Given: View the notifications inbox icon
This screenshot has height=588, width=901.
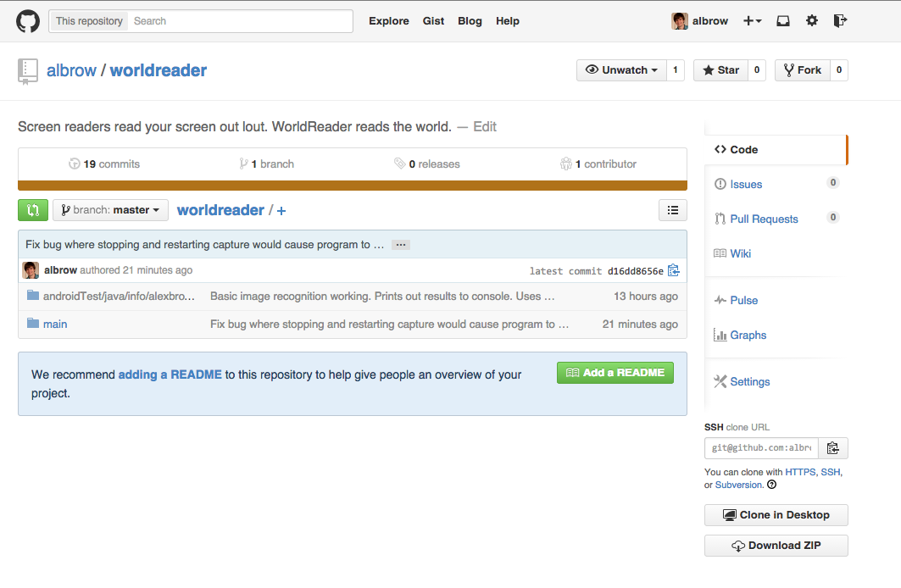Looking at the screenshot, I should (782, 21).
